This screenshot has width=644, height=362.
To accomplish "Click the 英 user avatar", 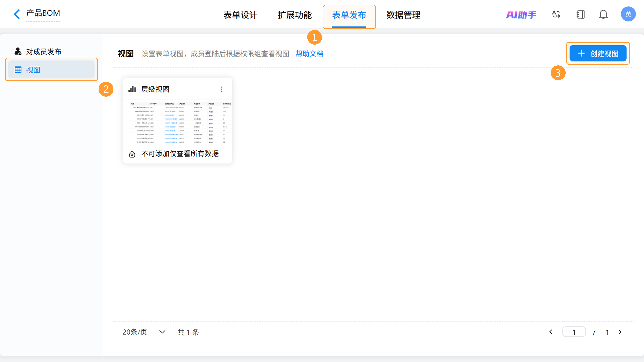I will pos(628,14).
